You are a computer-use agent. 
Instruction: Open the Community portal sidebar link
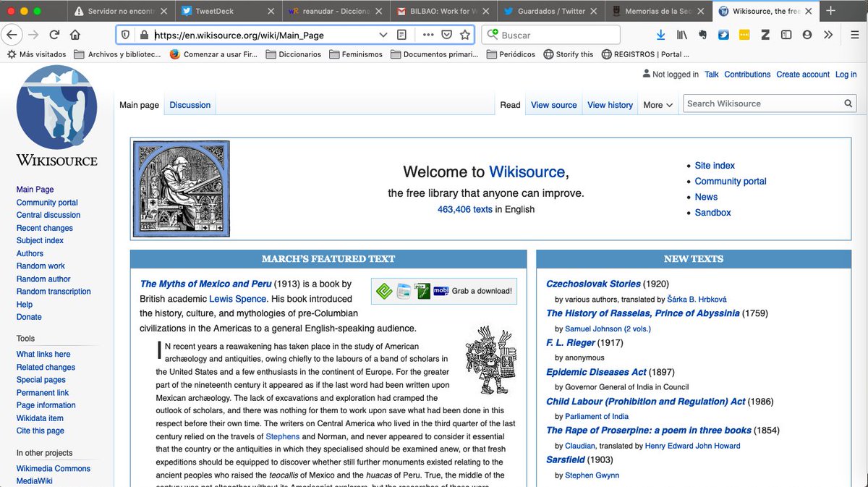point(47,203)
